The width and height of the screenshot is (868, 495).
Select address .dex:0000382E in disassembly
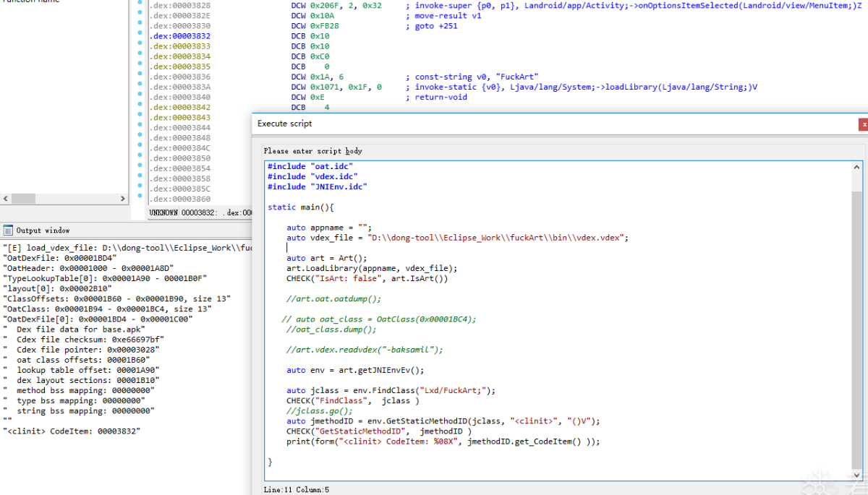pyautogui.click(x=180, y=16)
